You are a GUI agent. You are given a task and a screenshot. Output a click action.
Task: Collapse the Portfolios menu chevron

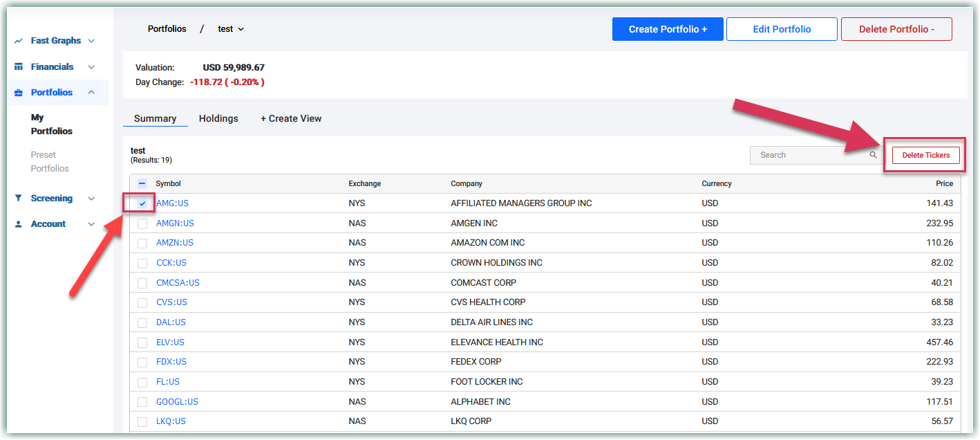point(91,93)
